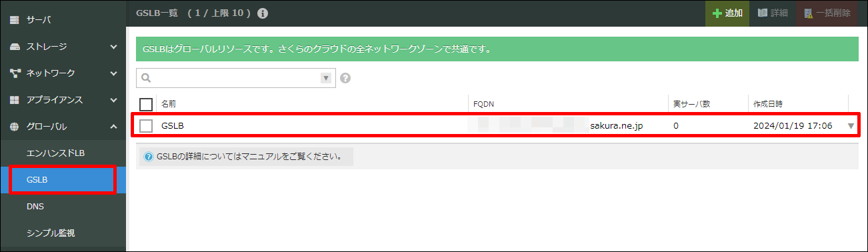Check the GSLB row checkbox
868x252 pixels.
click(x=146, y=125)
